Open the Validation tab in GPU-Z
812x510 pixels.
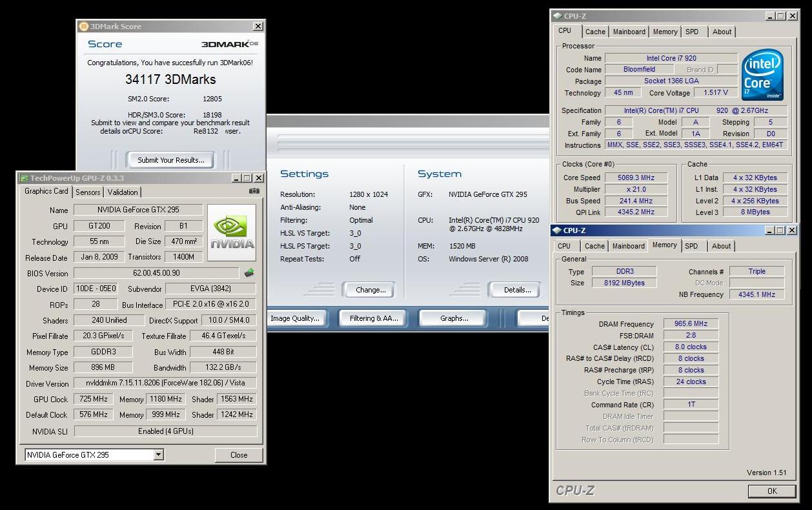[123, 192]
